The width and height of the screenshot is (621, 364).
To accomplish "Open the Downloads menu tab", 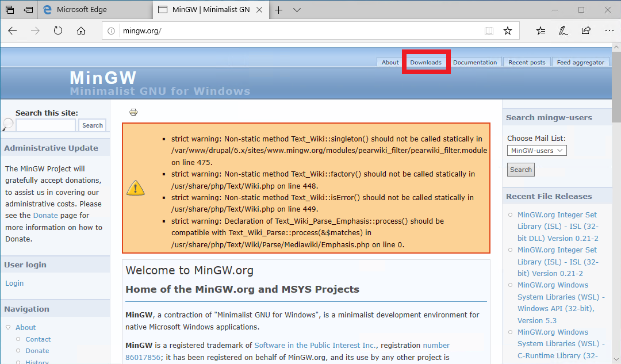I will [425, 62].
